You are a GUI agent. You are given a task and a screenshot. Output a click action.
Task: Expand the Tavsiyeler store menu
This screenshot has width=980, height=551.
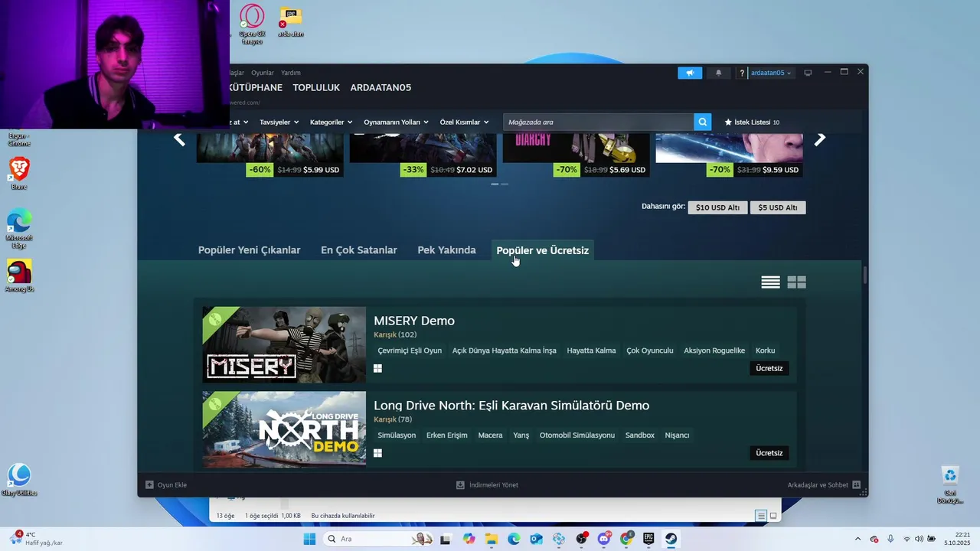coord(279,122)
